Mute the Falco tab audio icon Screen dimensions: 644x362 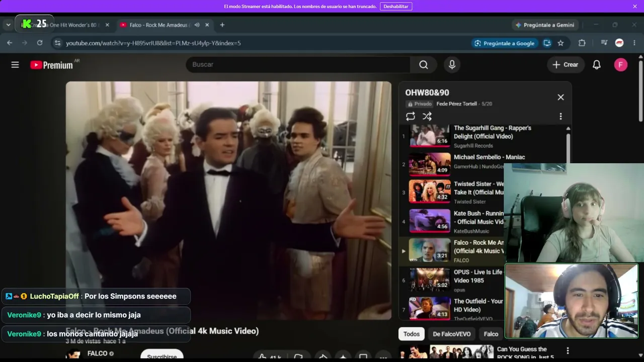197,25
